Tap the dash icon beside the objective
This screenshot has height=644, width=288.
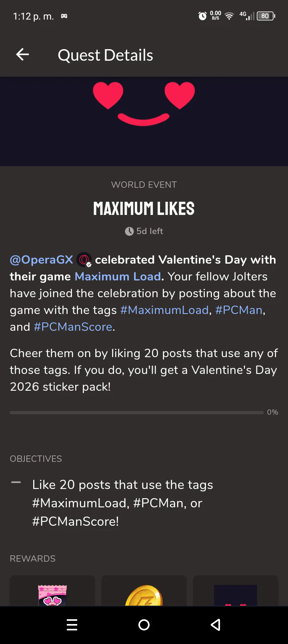(x=16, y=483)
